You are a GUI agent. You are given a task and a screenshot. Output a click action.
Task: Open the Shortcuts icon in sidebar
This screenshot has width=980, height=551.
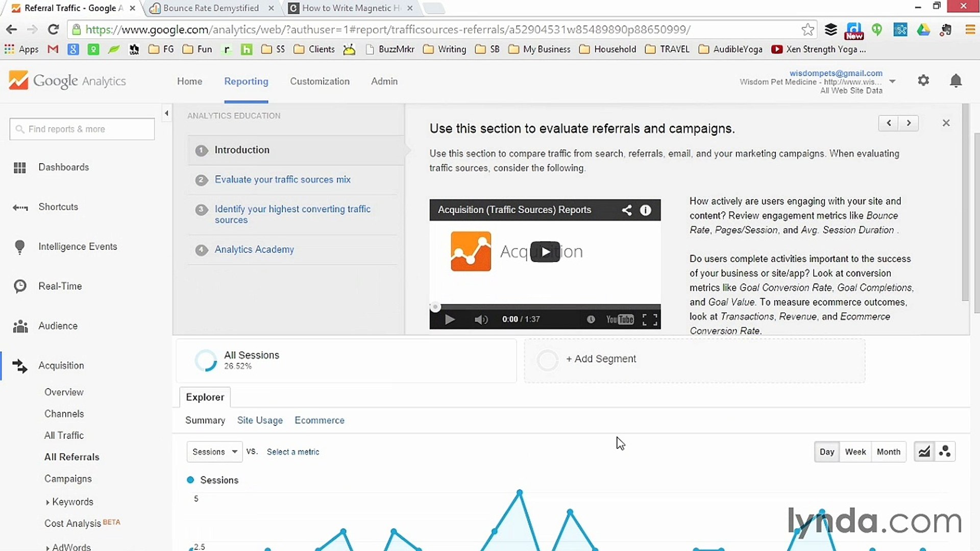20,207
